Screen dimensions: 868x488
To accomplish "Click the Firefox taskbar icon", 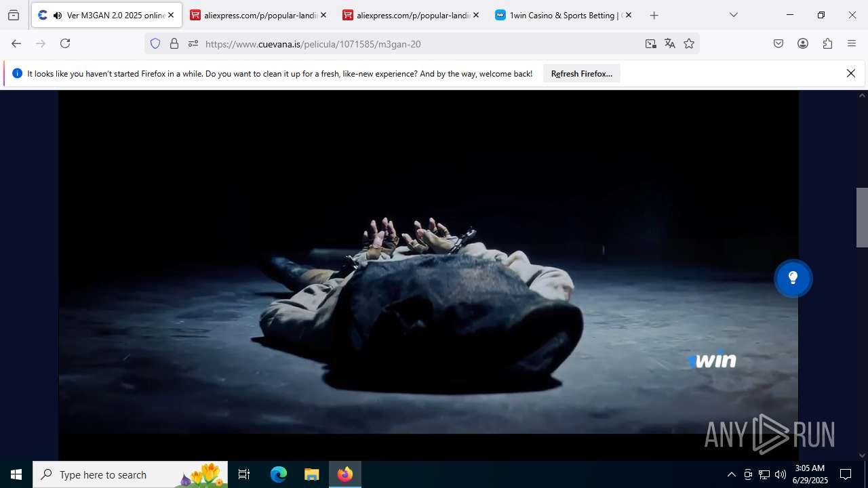I will (x=345, y=474).
